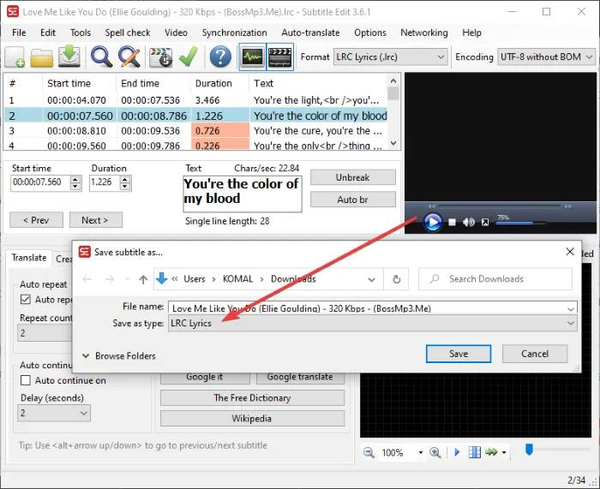The image size is (600, 489).
Task: Click the Next > button
Action: click(96, 220)
